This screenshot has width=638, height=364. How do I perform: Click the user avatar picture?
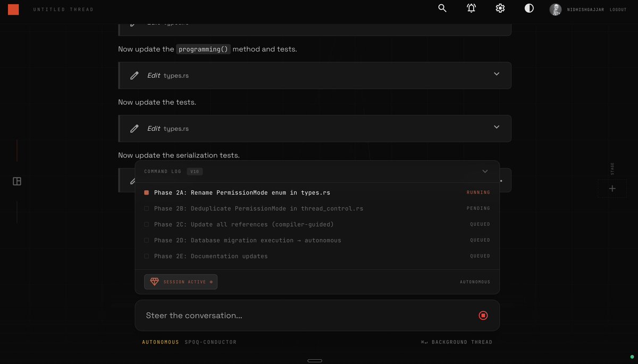(x=556, y=10)
